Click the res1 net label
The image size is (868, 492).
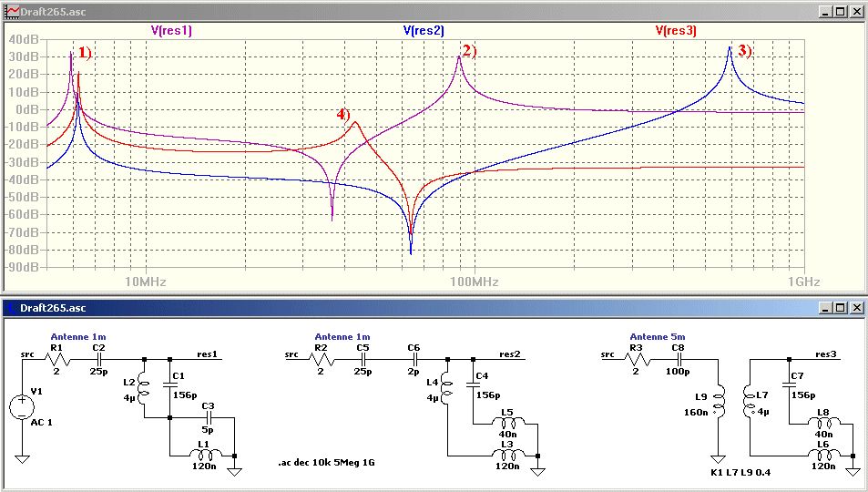(x=207, y=354)
